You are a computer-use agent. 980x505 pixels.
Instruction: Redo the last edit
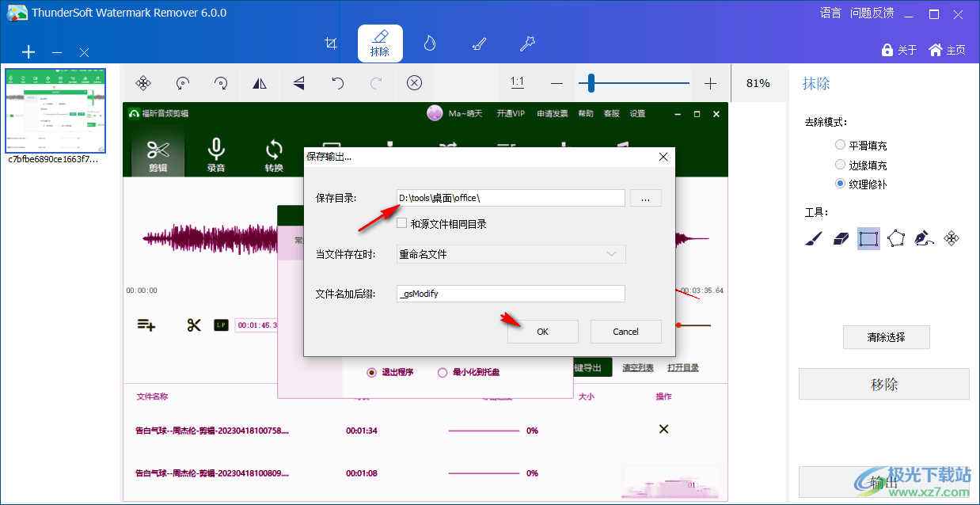pos(376,83)
